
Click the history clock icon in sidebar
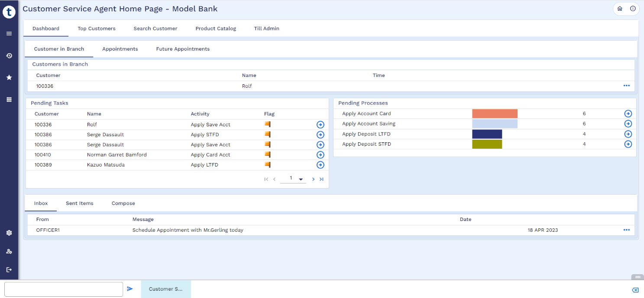pos(9,56)
